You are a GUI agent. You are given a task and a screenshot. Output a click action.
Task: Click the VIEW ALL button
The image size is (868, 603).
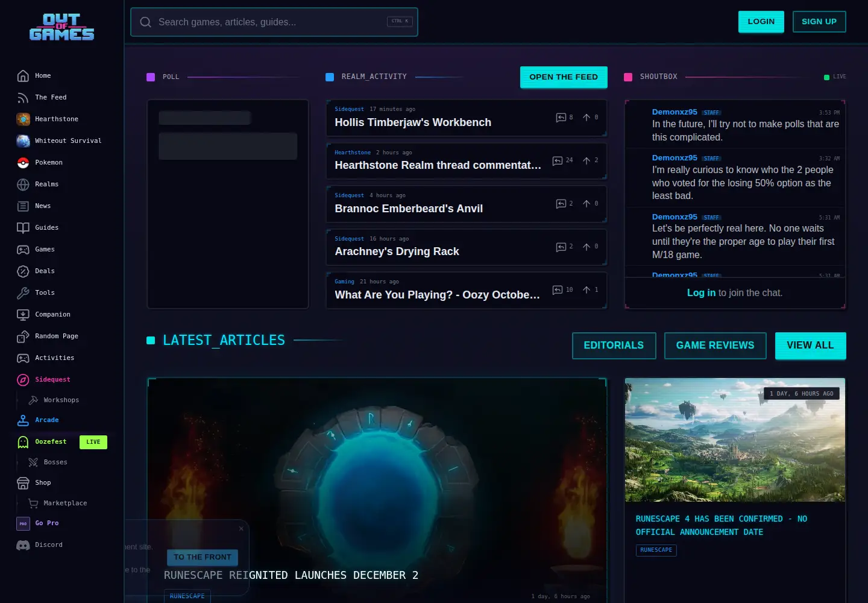click(x=810, y=346)
